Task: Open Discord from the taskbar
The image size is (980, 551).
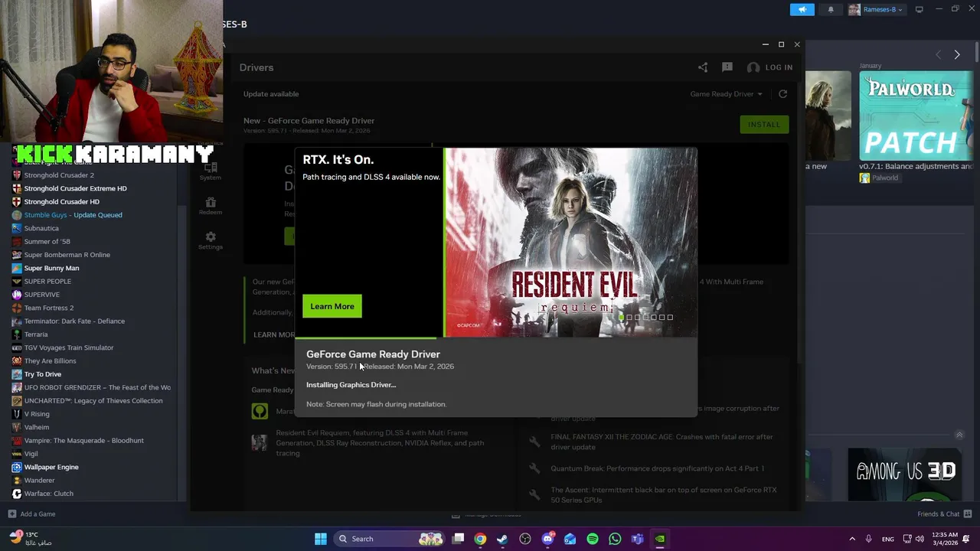Action: tap(547, 539)
